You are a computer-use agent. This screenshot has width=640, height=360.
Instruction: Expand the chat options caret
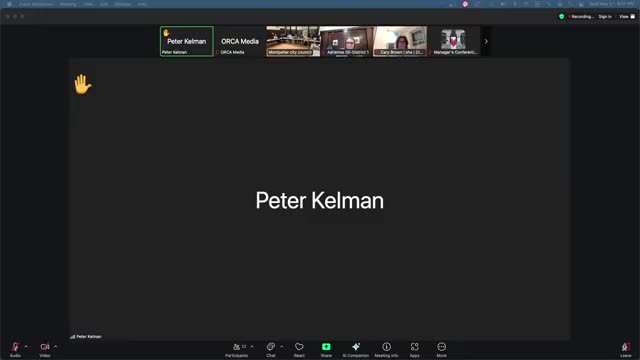click(x=282, y=347)
